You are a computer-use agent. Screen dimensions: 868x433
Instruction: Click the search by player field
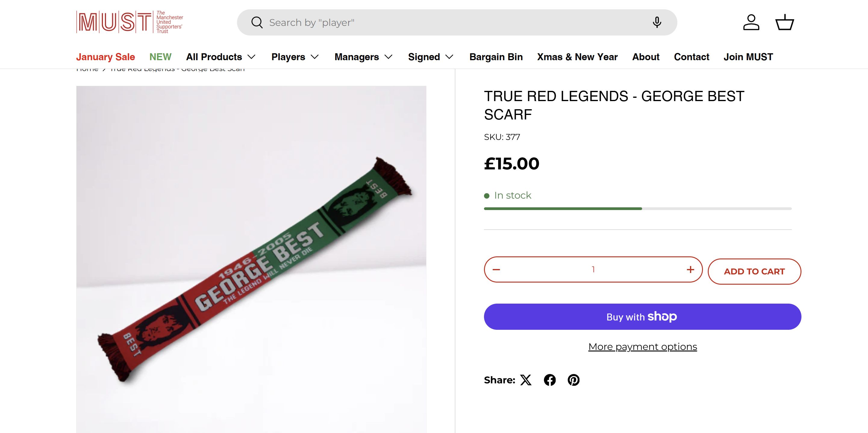(x=455, y=23)
